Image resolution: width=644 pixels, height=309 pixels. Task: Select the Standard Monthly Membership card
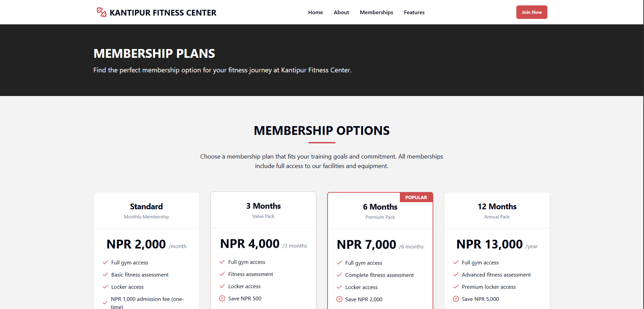click(146, 210)
